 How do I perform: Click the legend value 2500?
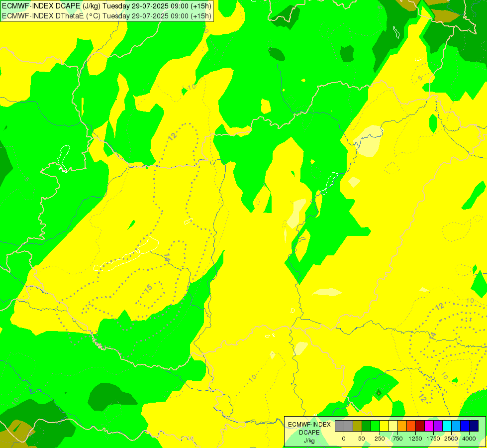451,439
